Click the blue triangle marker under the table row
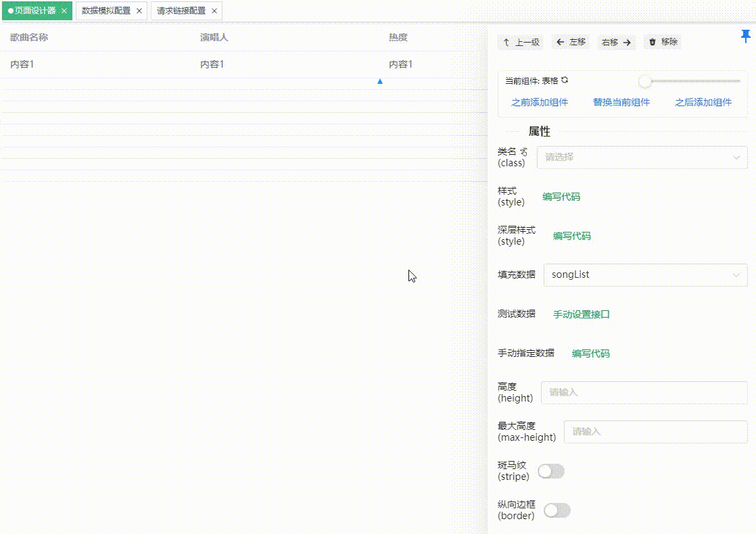The width and height of the screenshot is (756, 534). coord(380,80)
